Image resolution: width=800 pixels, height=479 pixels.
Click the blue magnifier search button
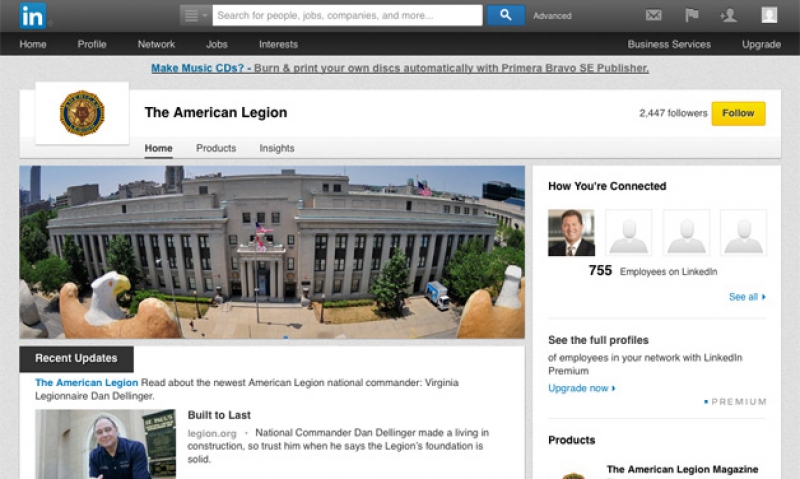click(x=506, y=15)
